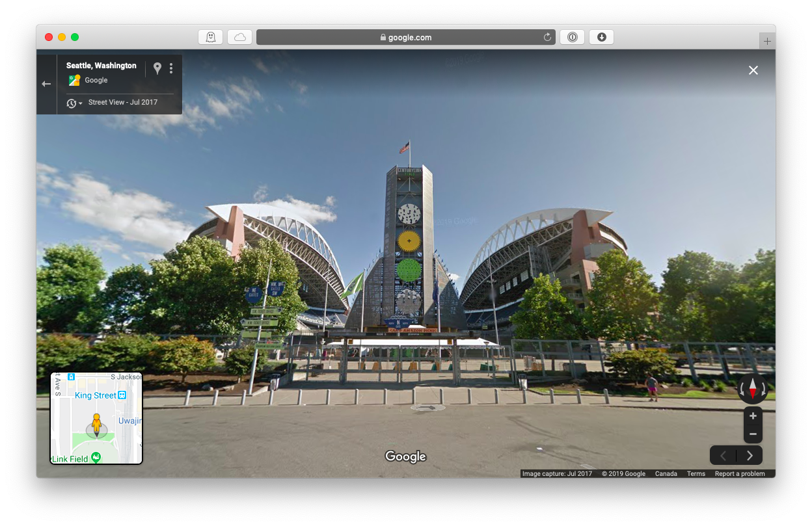Click the ground navigation arrow on the road
The width and height of the screenshot is (812, 526).
pyautogui.click(x=427, y=408)
